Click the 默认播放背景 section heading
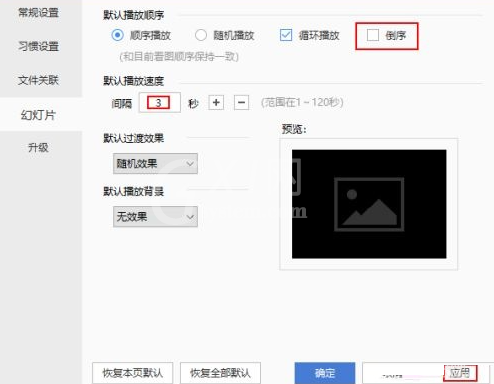 134,191
